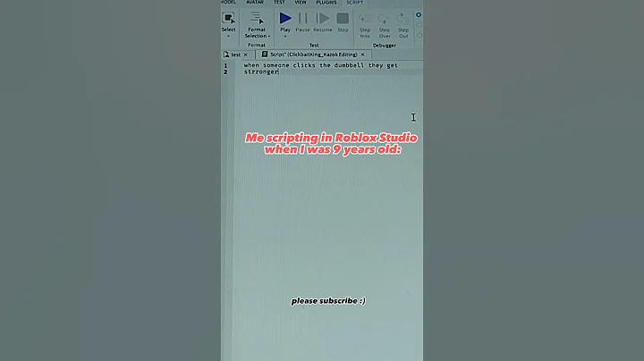The image size is (644, 361).
Task: Start the game with the Play button
Action: pos(285,19)
